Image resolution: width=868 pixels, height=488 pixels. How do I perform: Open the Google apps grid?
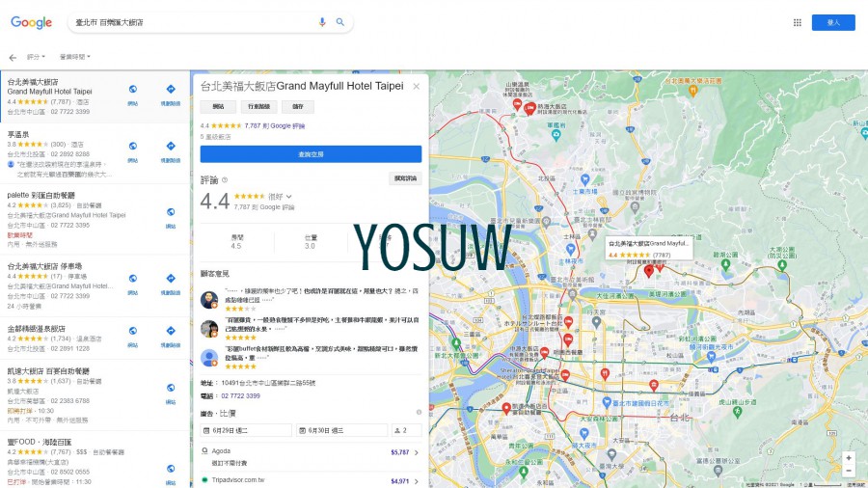point(797,22)
